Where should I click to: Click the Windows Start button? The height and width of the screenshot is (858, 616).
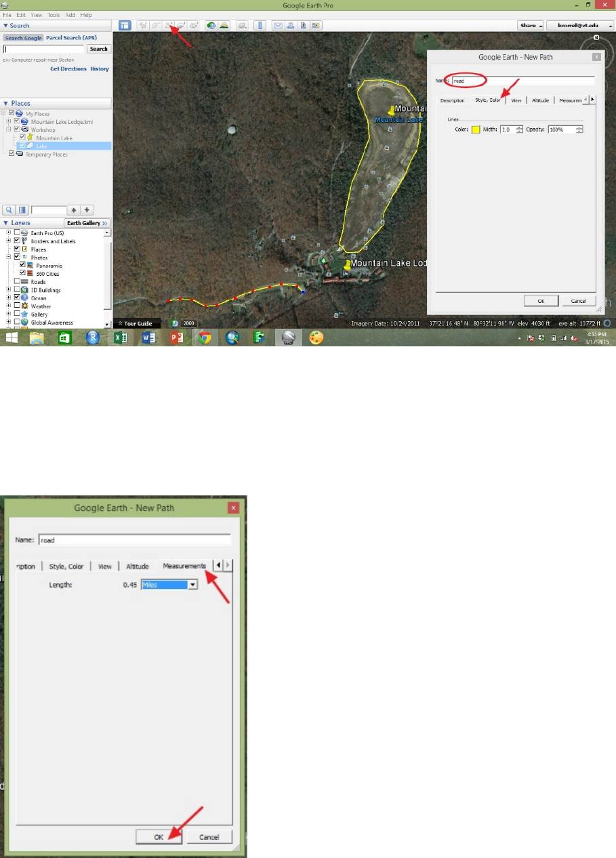pyautogui.click(x=12, y=338)
